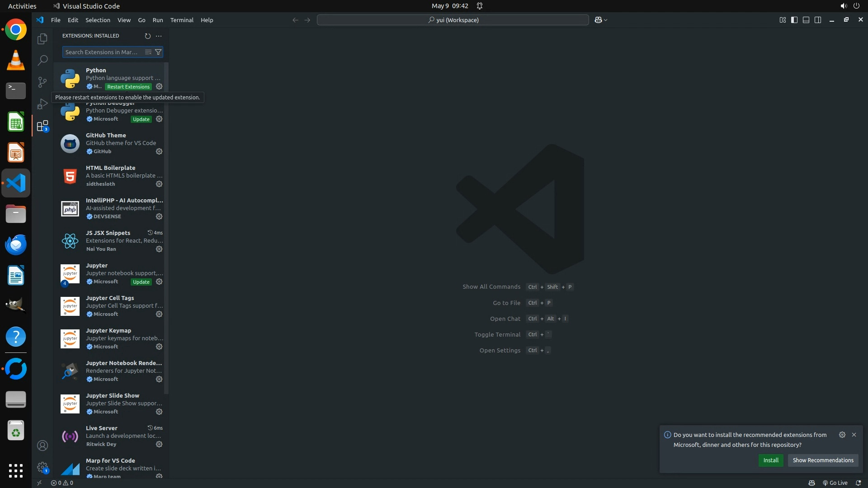Open the Search view in activity bar

coord(42,60)
